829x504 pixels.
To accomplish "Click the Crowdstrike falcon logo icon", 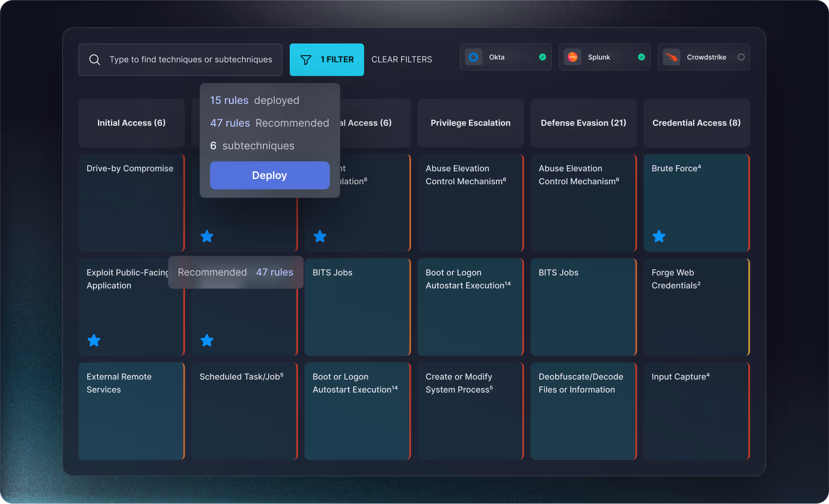I will pos(671,57).
